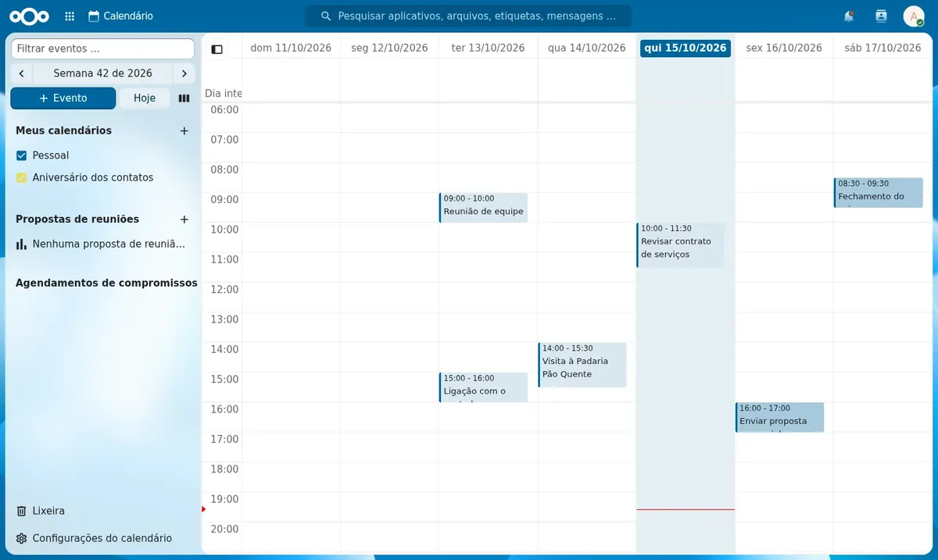938x560 pixels.
Task: Select the dom 11/10/2026 column header
Action: click(291, 48)
